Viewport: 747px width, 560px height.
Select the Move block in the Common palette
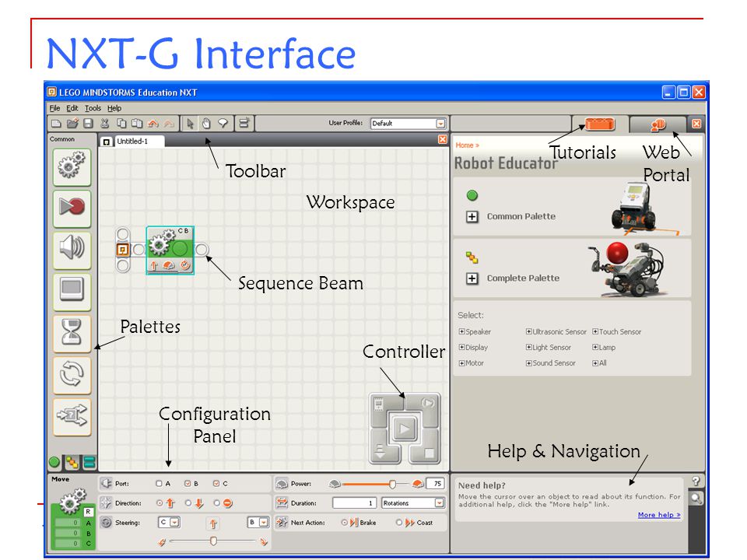click(x=72, y=166)
